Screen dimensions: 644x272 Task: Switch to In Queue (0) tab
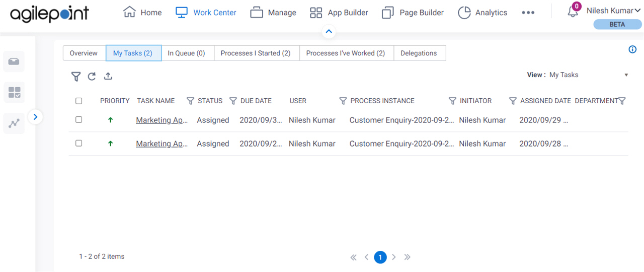pos(187,53)
